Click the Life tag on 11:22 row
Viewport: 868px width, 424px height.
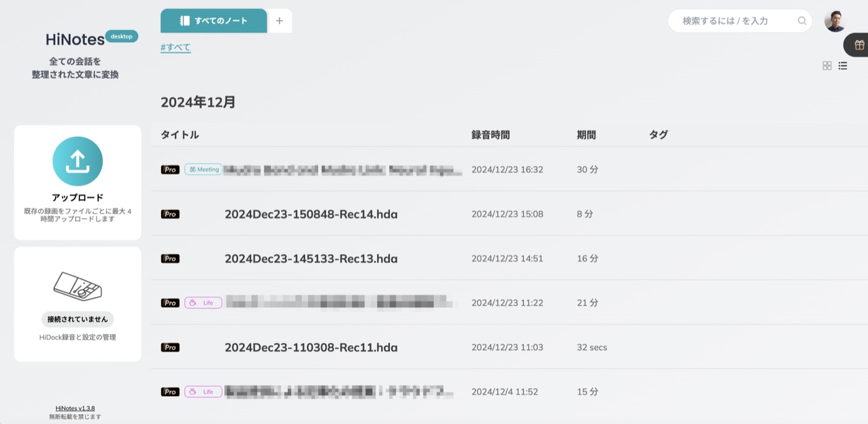tap(203, 303)
